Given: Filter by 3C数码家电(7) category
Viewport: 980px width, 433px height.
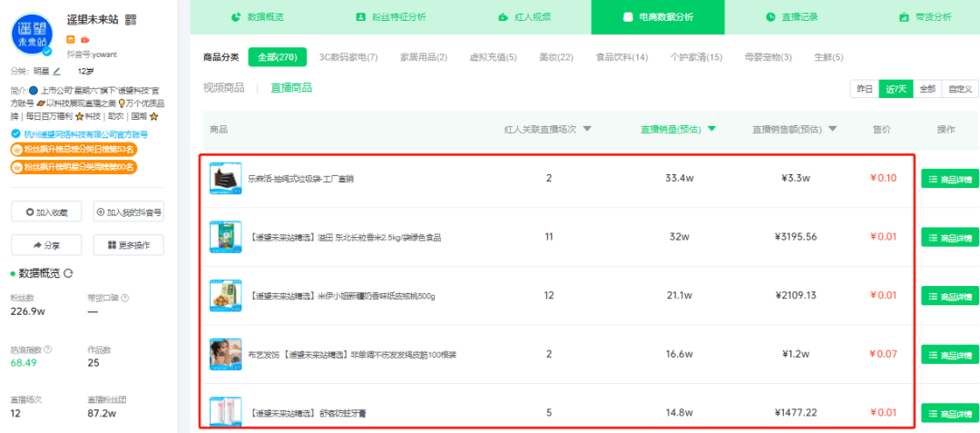Looking at the screenshot, I should (x=348, y=57).
